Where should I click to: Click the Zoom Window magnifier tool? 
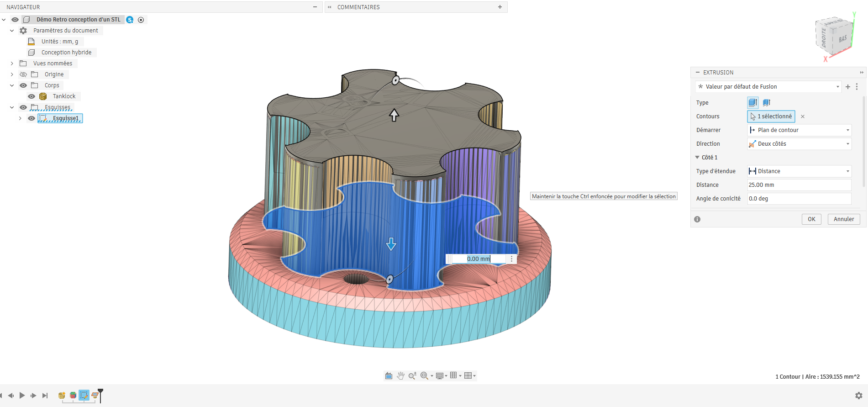click(424, 376)
